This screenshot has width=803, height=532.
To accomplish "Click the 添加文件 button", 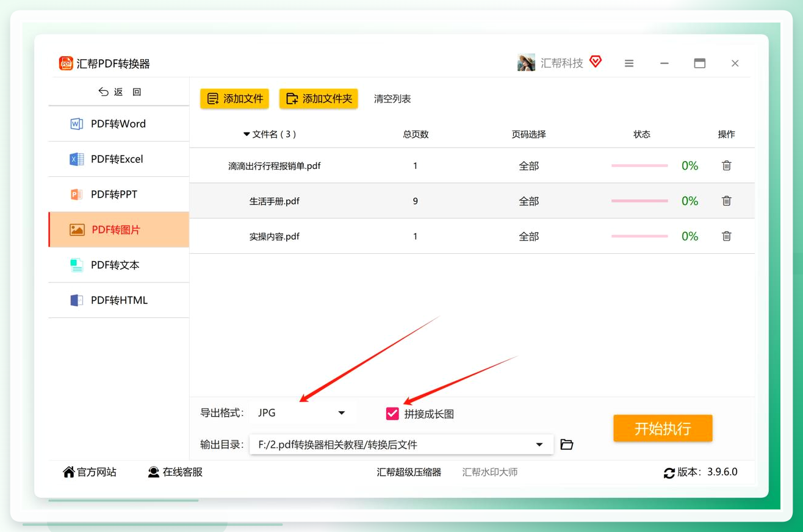I will [234, 99].
